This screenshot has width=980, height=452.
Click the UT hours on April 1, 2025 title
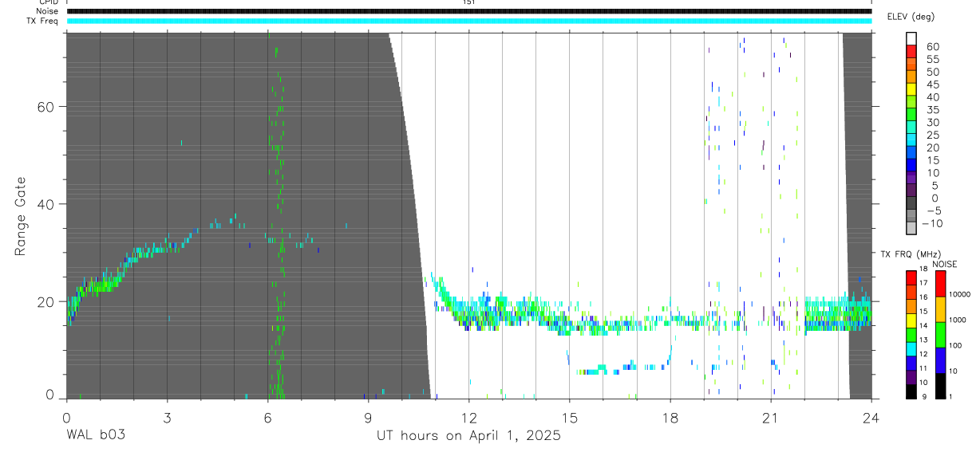[x=468, y=436]
